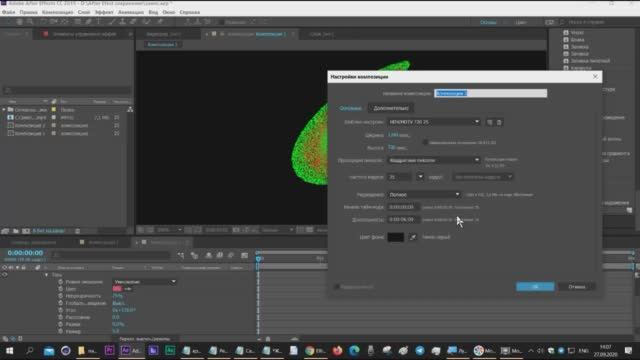
Task: Select the Zoom magnifier tool in the toolbar
Action: point(30,22)
